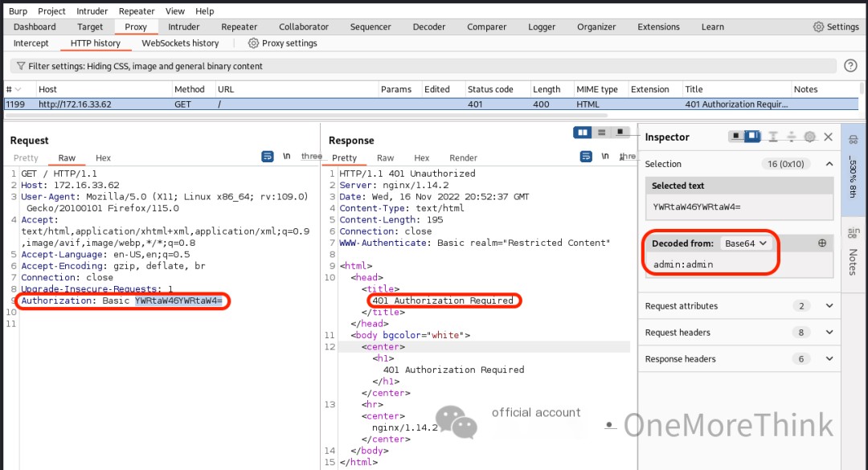The height and width of the screenshot is (470, 868).
Task: Open the Base64 decoding dropdown
Action: pos(746,243)
